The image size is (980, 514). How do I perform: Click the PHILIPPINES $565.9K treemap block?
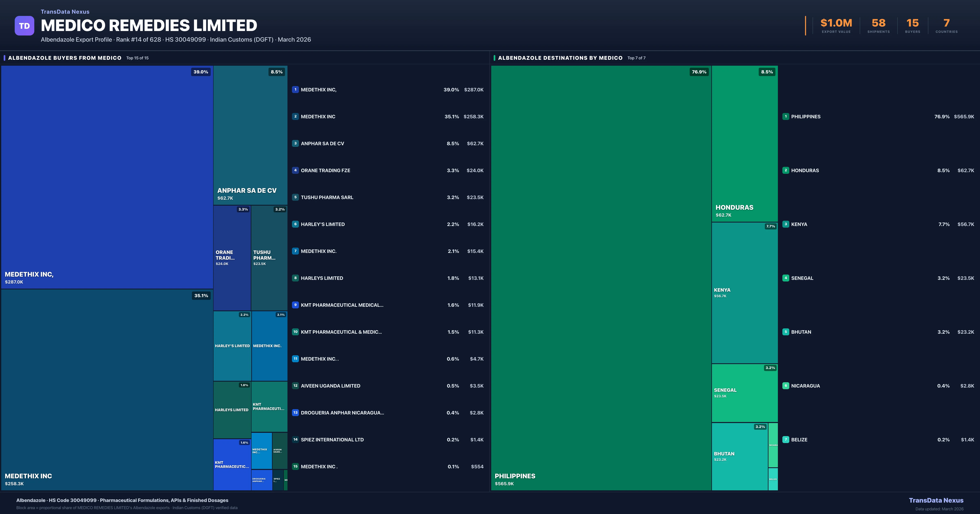pos(601,278)
